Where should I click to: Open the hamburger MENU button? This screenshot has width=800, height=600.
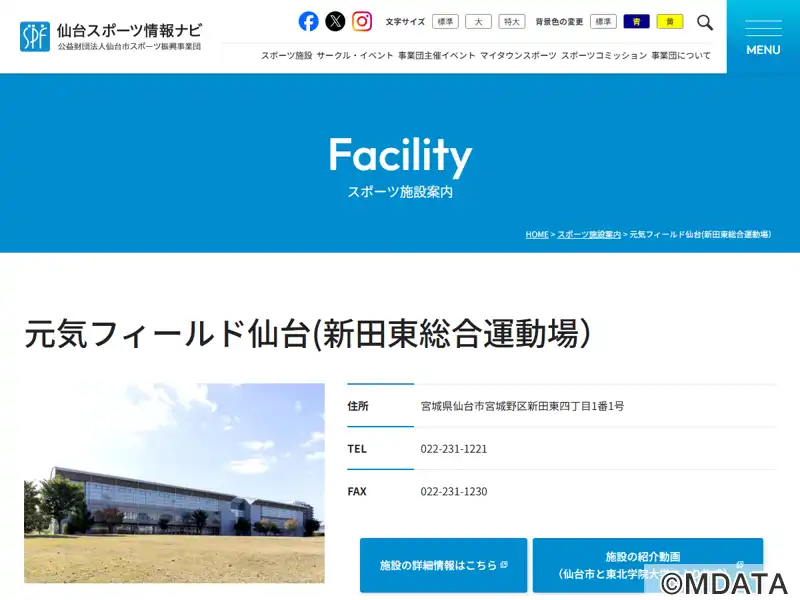pos(763,37)
